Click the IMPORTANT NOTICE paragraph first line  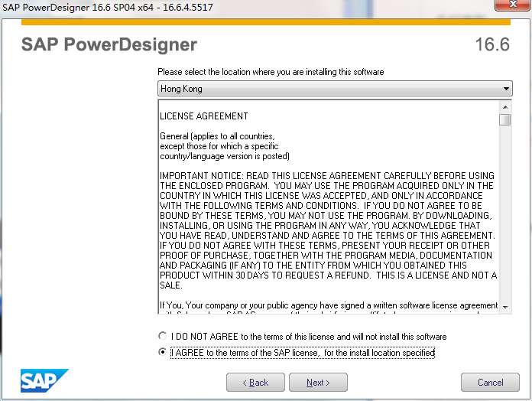[x=327, y=175]
